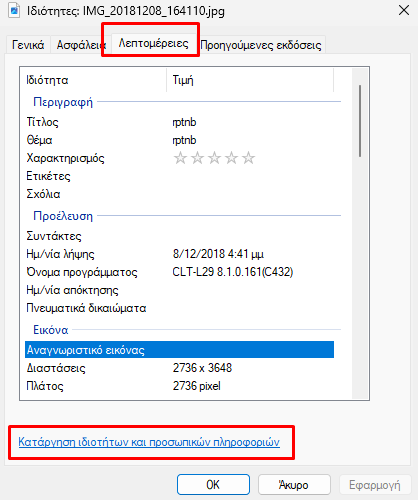Select the Αναγνωριστικό εικόνας row
418x500 pixels.
click(179, 350)
